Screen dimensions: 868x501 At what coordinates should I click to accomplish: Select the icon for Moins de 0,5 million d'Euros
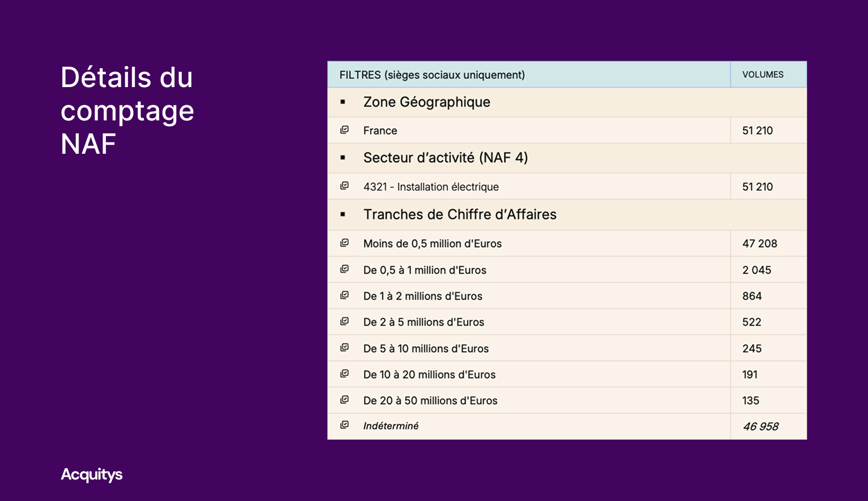click(344, 243)
